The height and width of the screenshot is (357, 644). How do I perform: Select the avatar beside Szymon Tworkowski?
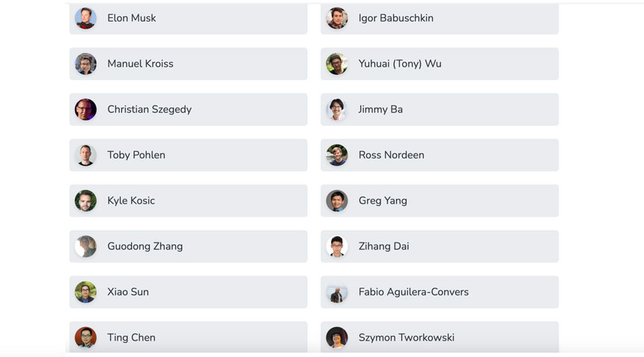coord(337,338)
